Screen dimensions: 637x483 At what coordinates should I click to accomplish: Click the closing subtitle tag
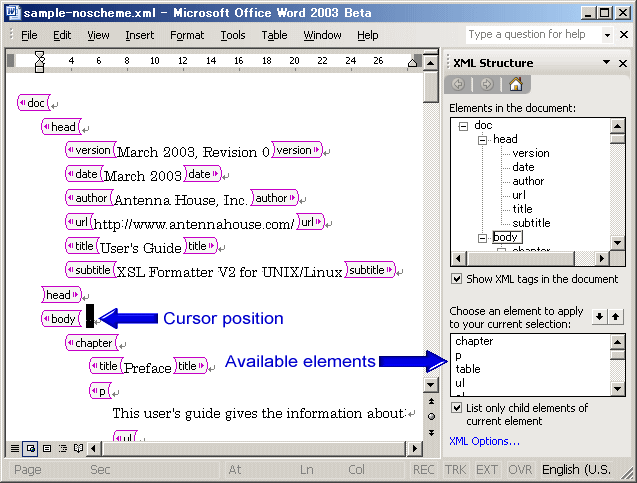370,270
